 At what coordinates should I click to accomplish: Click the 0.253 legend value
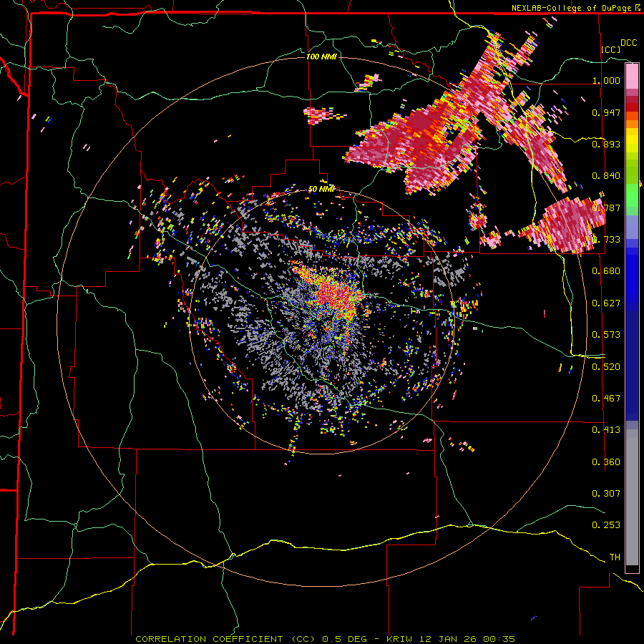click(606, 525)
